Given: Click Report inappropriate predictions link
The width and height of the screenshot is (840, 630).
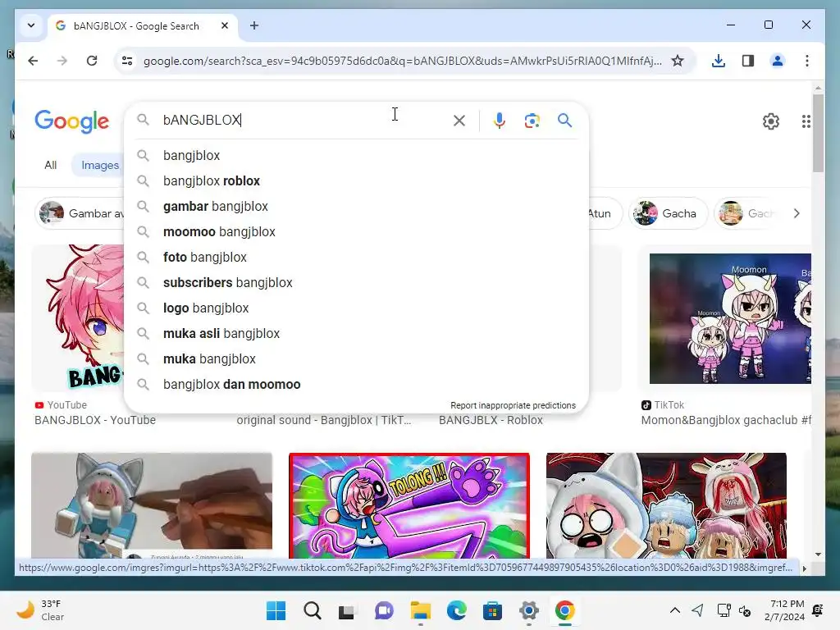Looking at the screenshot, I should pyautogui.click(x=513, y=405).
